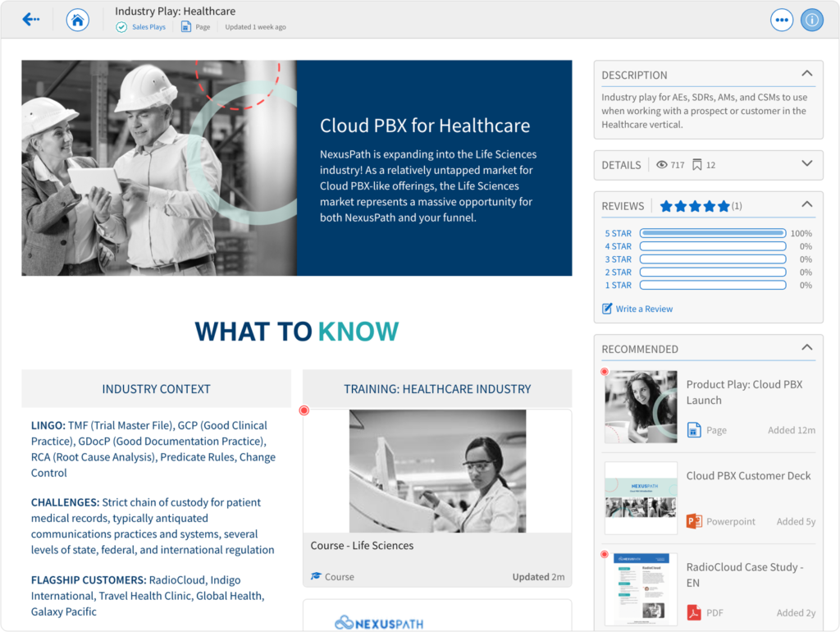Click the WHAT TO KNOW heading
This screenshot has width=840, height=632.
pyautogui.click(x=297, y=332)
